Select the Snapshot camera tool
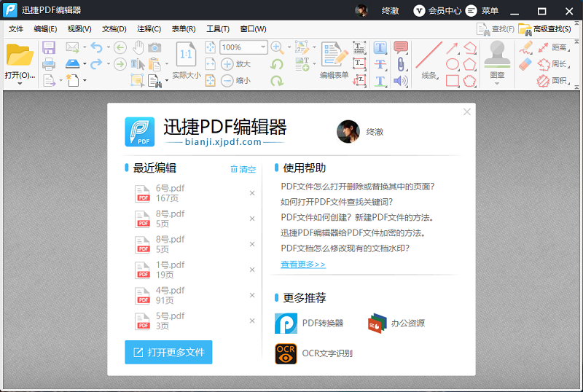Screen dimensions: 583x392 click(154, 47)
